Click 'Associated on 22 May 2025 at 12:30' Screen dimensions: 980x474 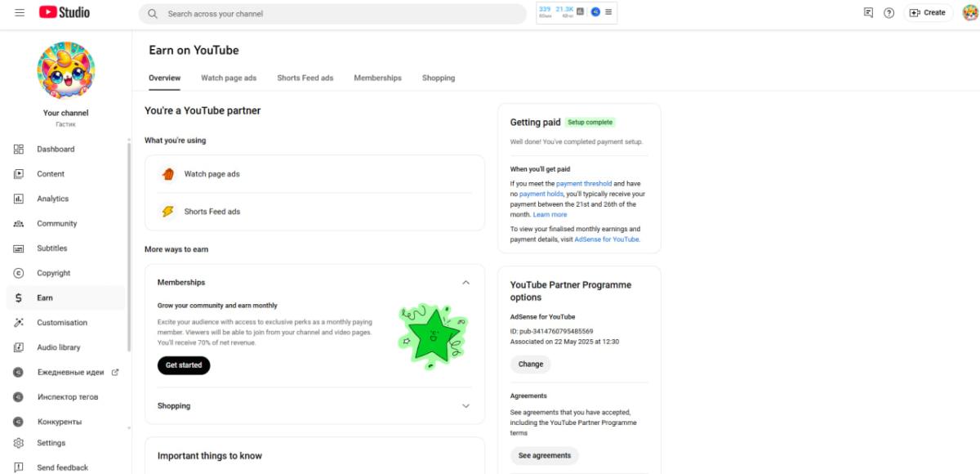point(564,342)
